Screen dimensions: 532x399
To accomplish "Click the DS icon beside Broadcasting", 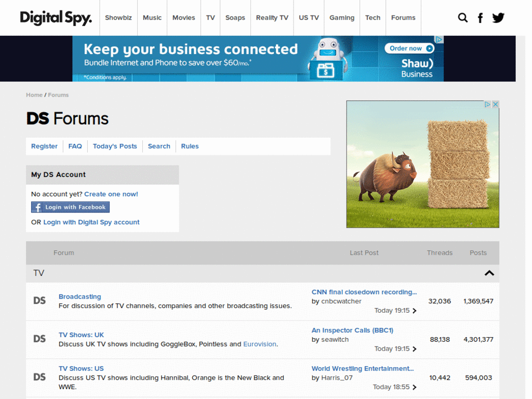I will coord(39,301).
